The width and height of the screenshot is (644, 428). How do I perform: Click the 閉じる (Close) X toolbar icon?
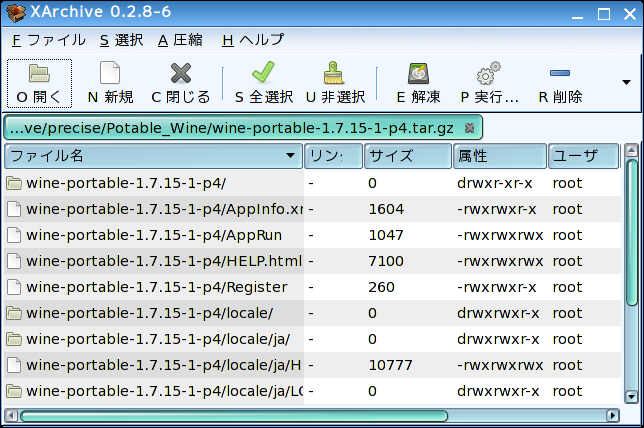click(181, 74)
